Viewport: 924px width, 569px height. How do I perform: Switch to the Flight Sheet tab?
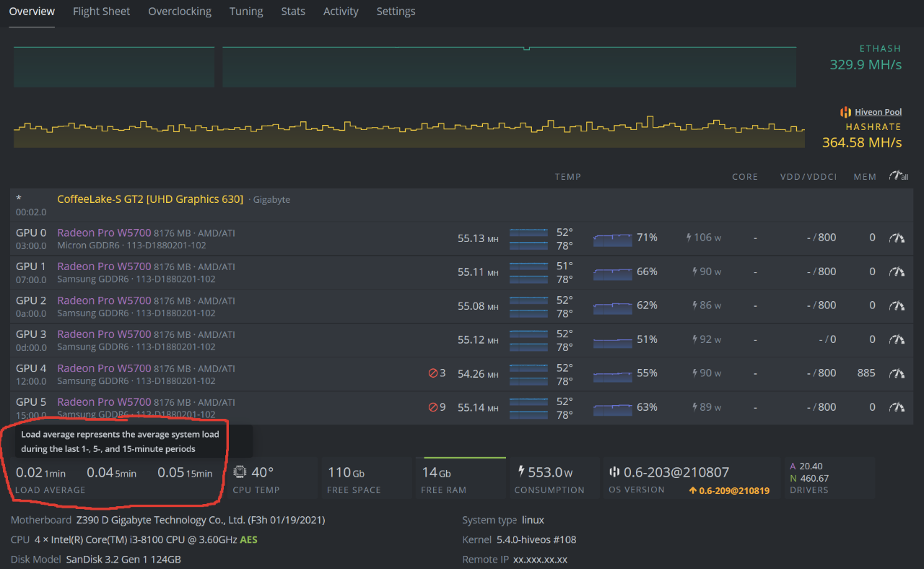pos(102,12)
